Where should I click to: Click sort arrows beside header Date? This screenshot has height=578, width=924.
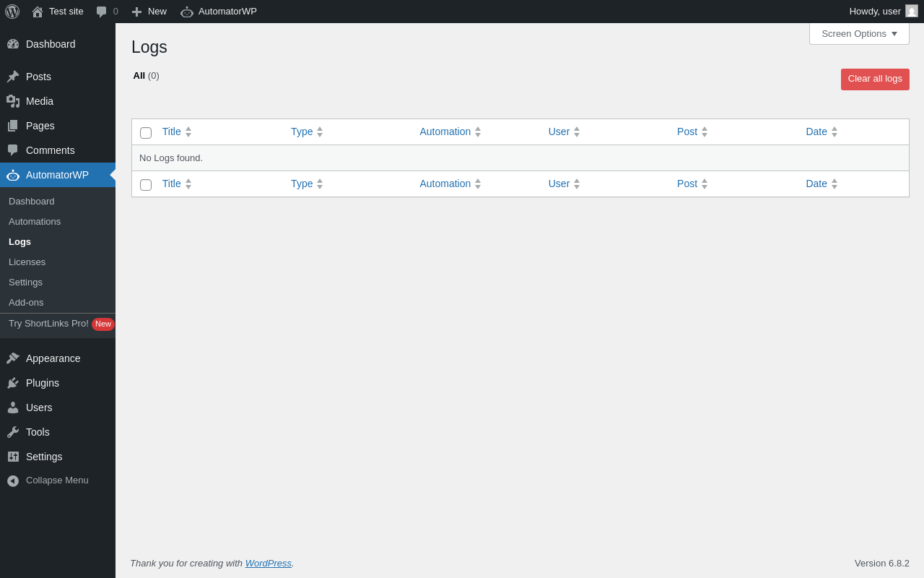click(834, 132)
